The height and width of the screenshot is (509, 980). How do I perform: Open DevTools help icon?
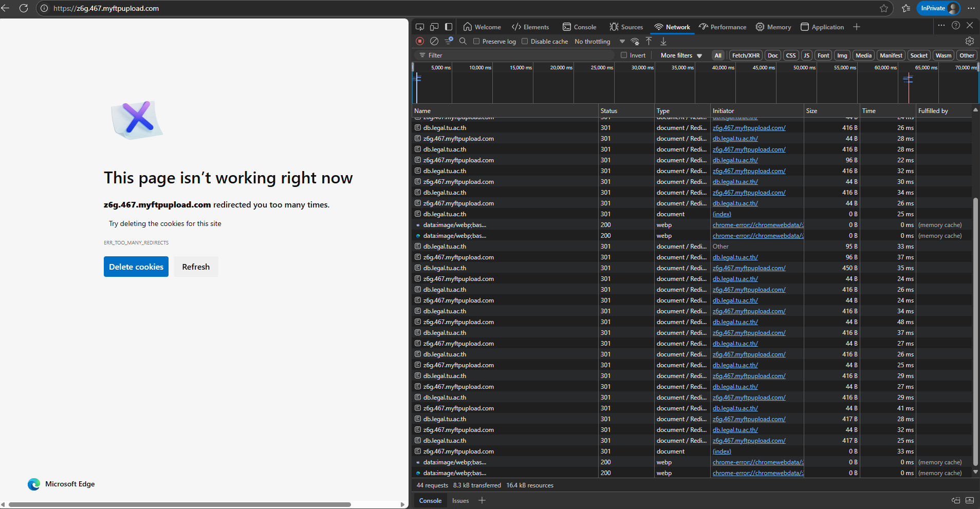(x=956, y=26)
